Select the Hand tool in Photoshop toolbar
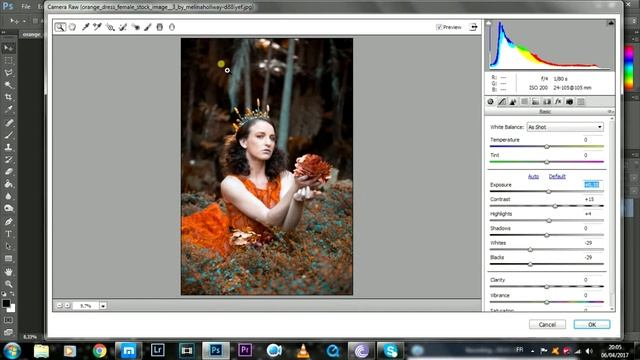 (x=8, y=271)
